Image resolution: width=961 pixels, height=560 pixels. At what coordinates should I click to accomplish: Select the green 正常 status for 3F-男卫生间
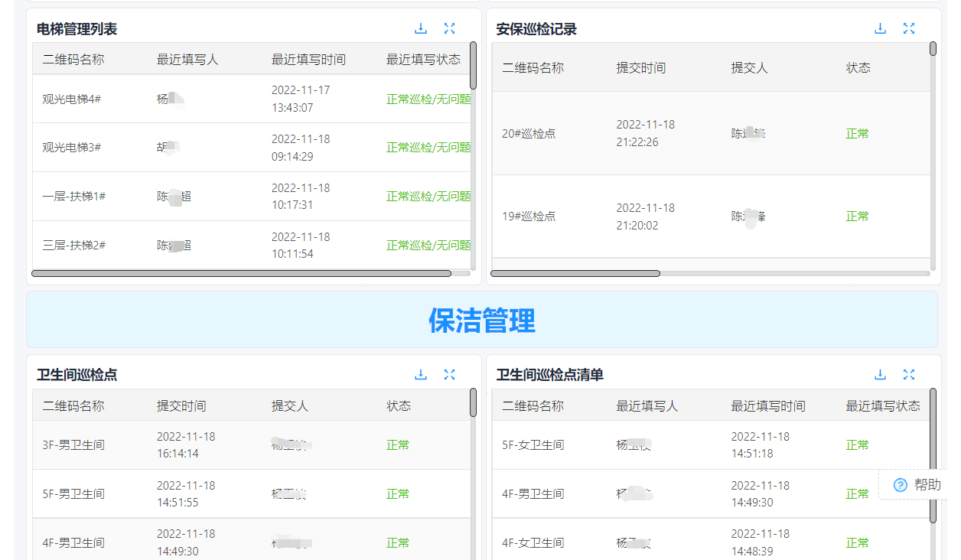397,444
